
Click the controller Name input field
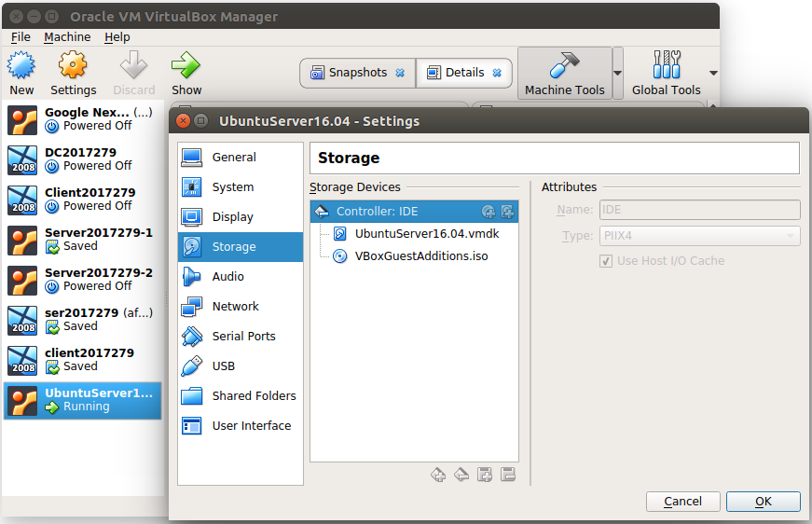pyautogui.click(x=699, y=211)
